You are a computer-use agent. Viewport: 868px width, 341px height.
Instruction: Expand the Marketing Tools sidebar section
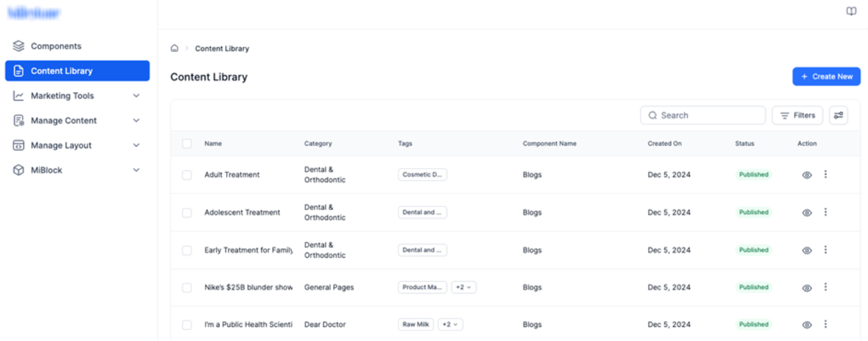77,96
